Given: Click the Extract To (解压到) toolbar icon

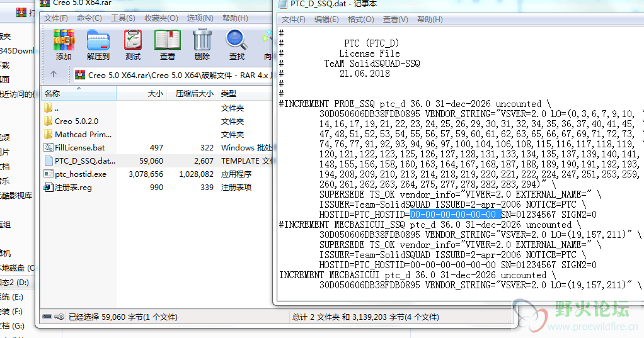Looking at the screenshot, I should (98, 40).
